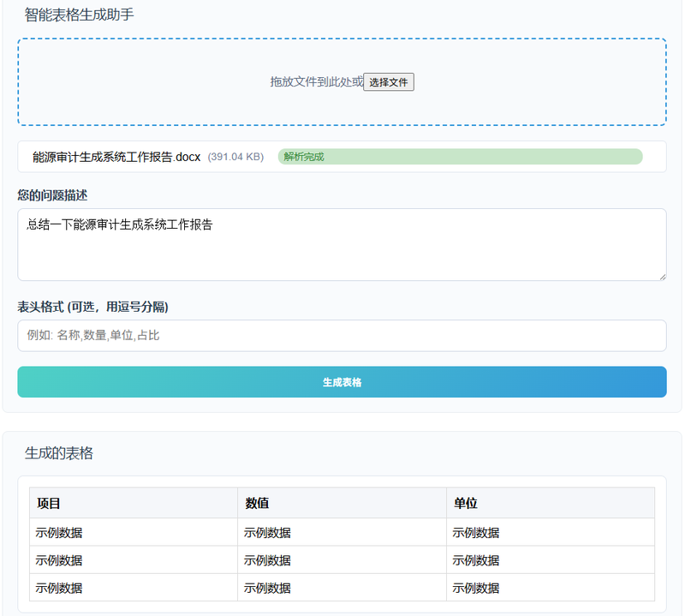The image size is (685, 616).
Task: Click the file size text (391.04 KB)
Action: coord(235,157)
